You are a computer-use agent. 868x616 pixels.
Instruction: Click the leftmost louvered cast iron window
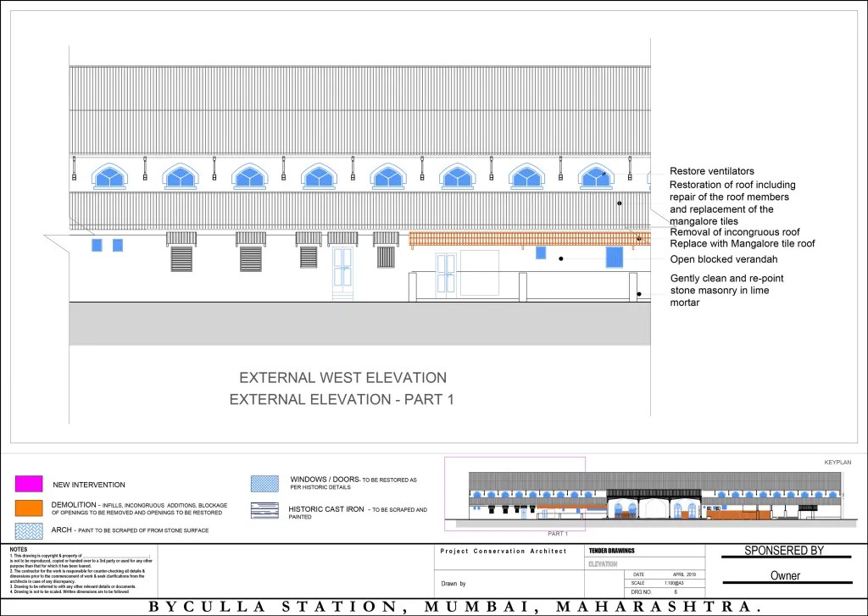coord(181,258)
